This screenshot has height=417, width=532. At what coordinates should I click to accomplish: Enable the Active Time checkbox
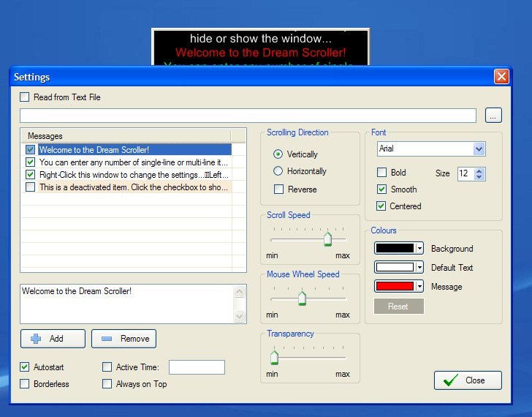(107, 367)
